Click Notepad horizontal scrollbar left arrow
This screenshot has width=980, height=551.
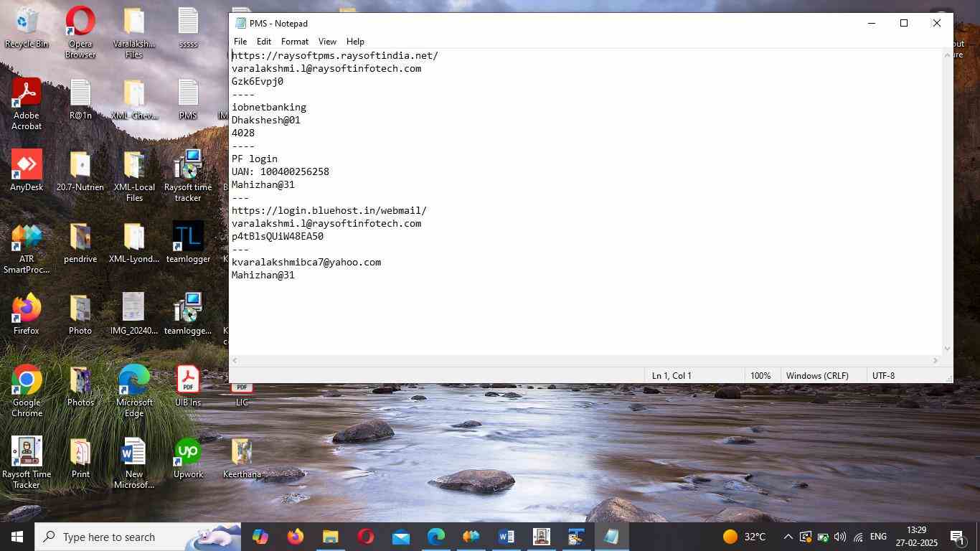coord(235,361)
